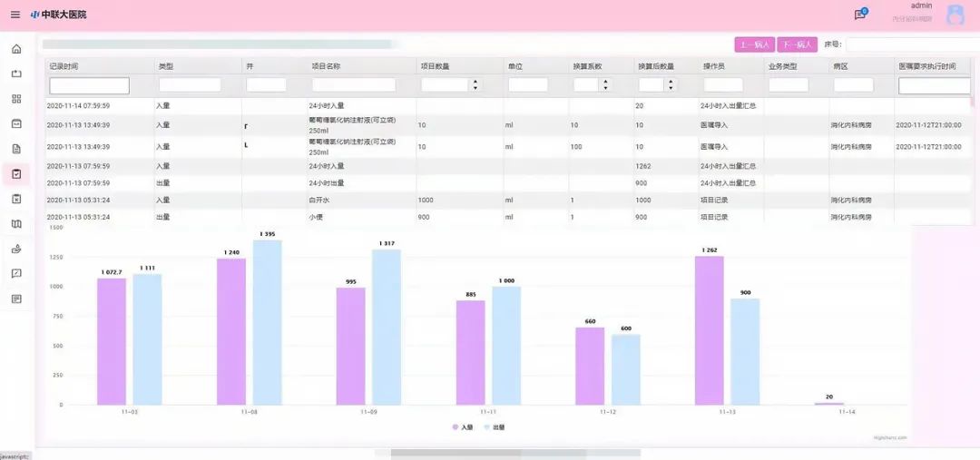Select the highlighted clipboard-check sidebar icon
Viewport: 980px width, 460px height.
[x=16, y=174]
